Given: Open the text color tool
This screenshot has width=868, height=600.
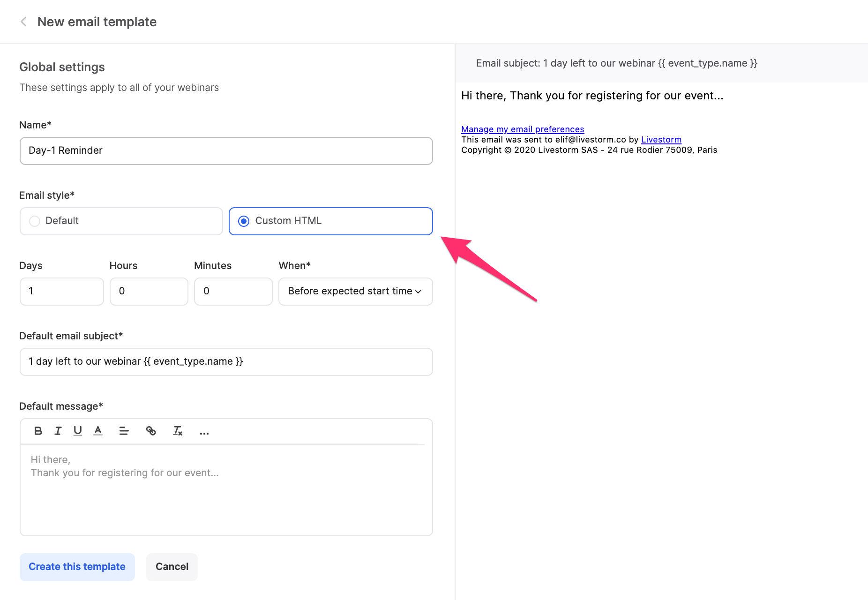Looking at the screenshot, I should 98,431.
